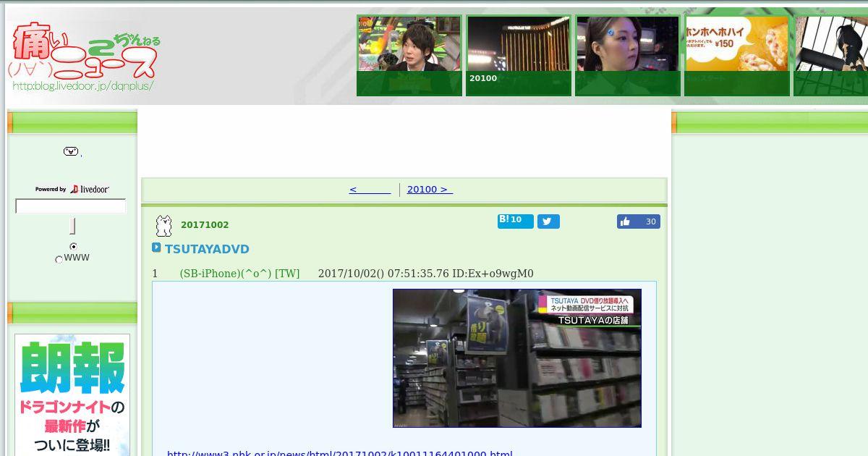This screenshot has width=868, height=456.
Task: Open the thumbnail of woman with hair clip
Action: (628, 56)
